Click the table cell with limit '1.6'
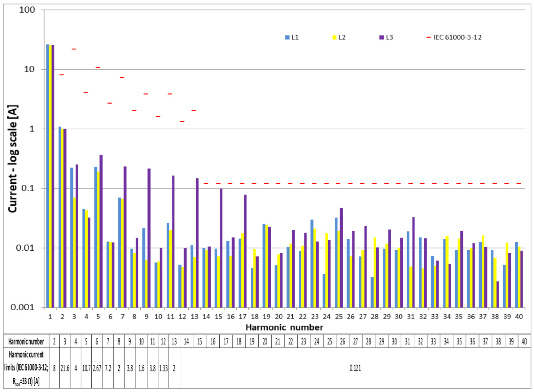The height and width of the screenshot is (392, 534). point(141,368)
